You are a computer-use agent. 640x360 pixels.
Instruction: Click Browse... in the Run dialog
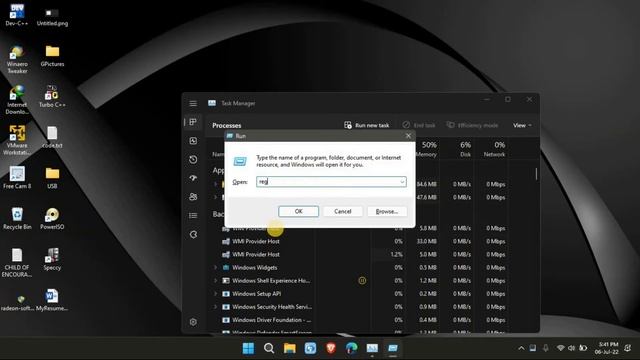pos(387,211)
